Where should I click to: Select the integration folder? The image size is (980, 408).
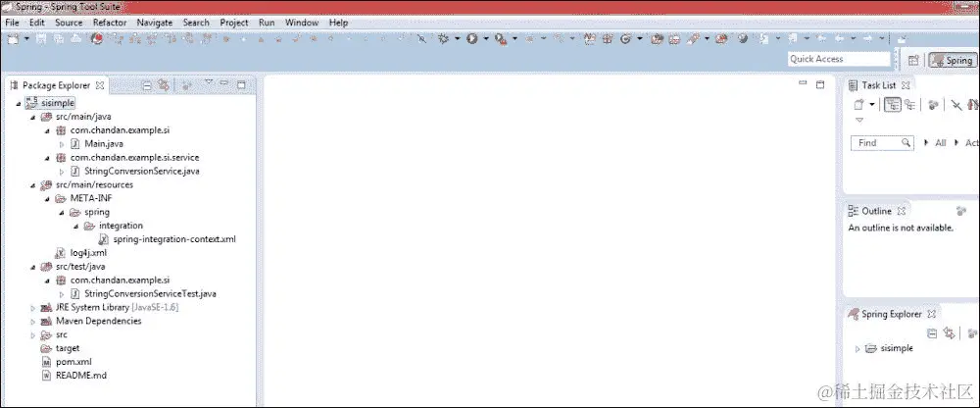(x=113, y=226)
